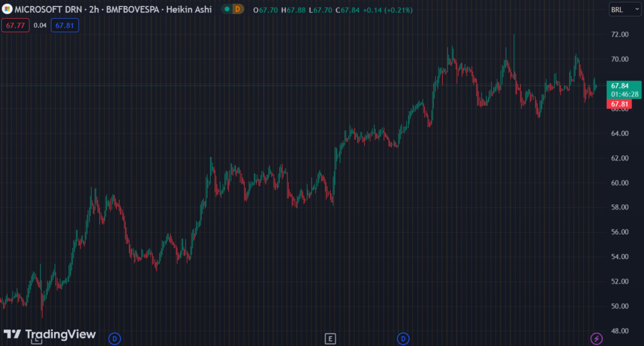Click the dividend D marker between E and lightning markers
Viewport: 644px width, 346px height.
(403, 338)
